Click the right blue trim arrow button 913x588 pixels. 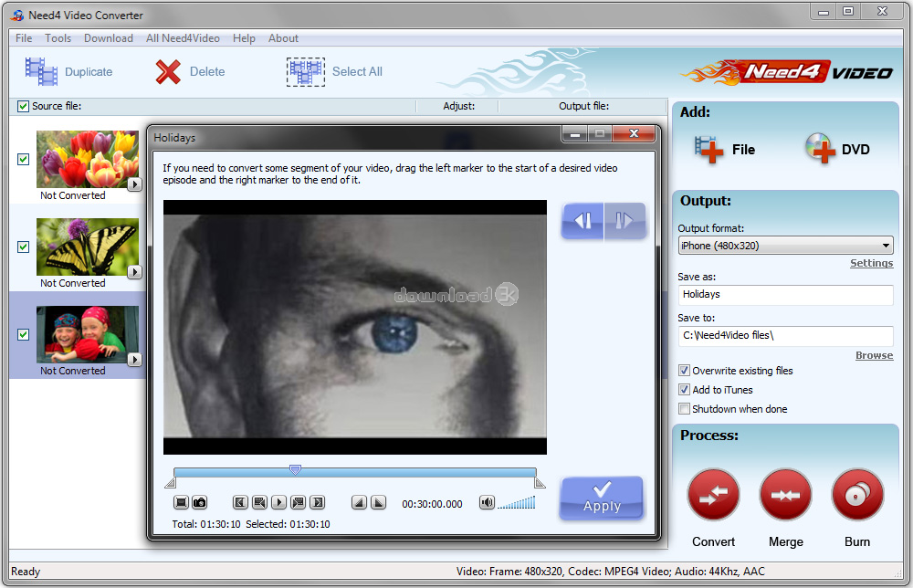pyautogui.click(x=624, y=221)
